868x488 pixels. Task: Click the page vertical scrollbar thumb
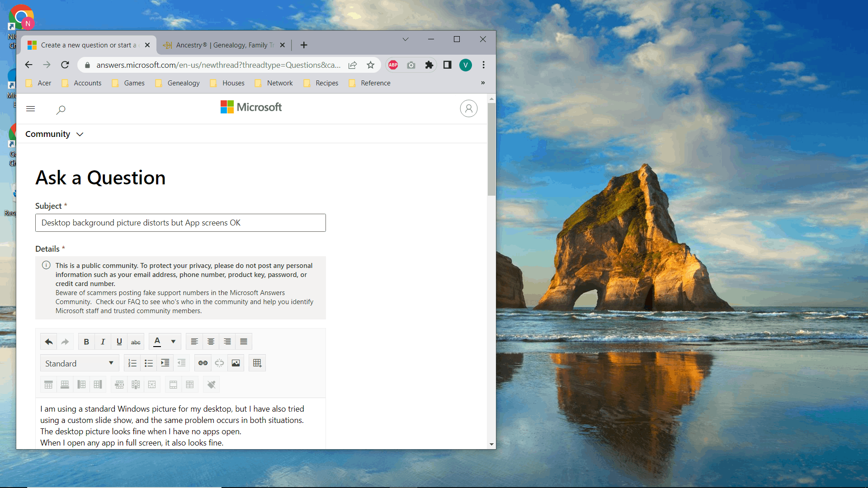[491, 149]
